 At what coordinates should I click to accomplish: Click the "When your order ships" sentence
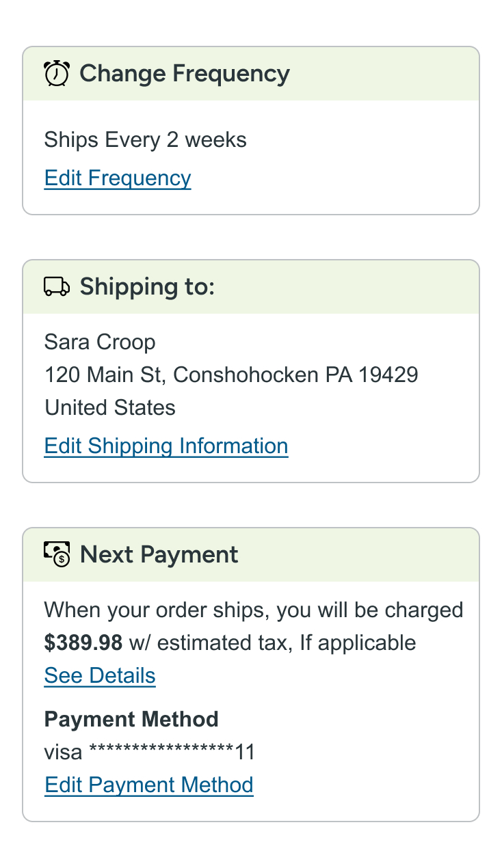[253, 610]
